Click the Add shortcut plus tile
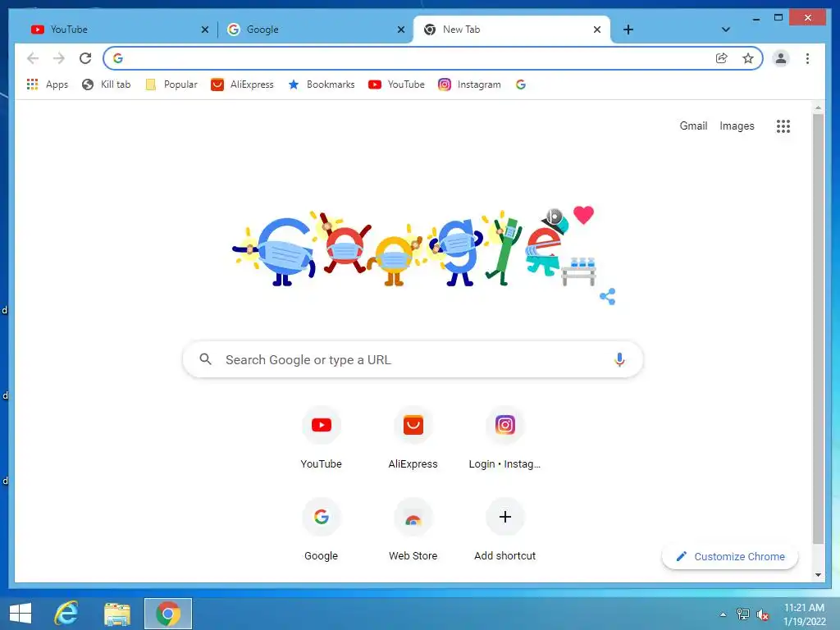The width and height of the screenshot is (840, 630). click(x=504, y=530)
